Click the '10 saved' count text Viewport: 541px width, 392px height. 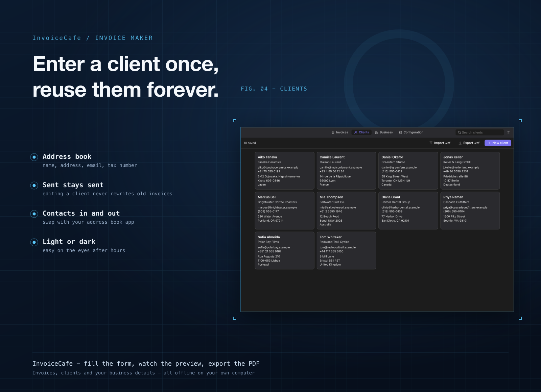coord(250,143)
